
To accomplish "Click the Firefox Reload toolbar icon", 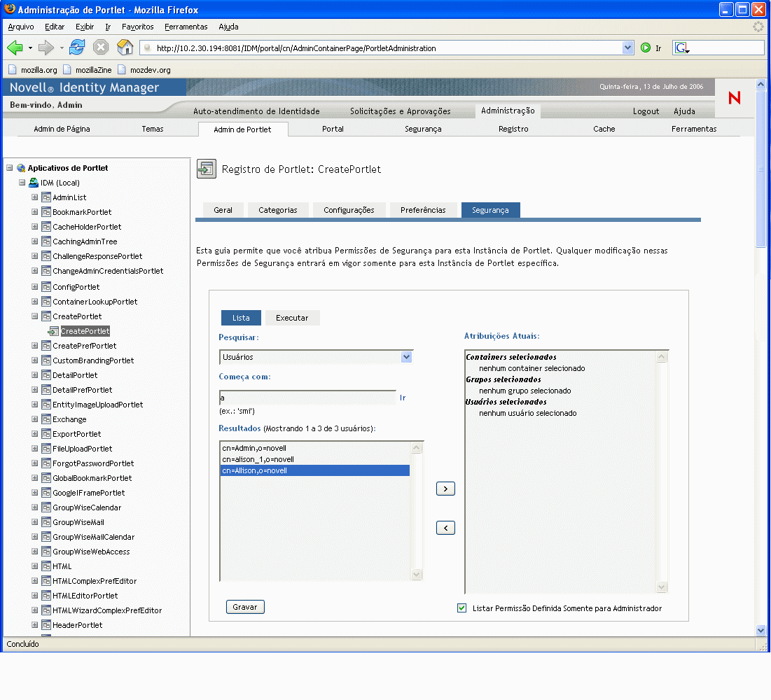I will pos(77,48).
